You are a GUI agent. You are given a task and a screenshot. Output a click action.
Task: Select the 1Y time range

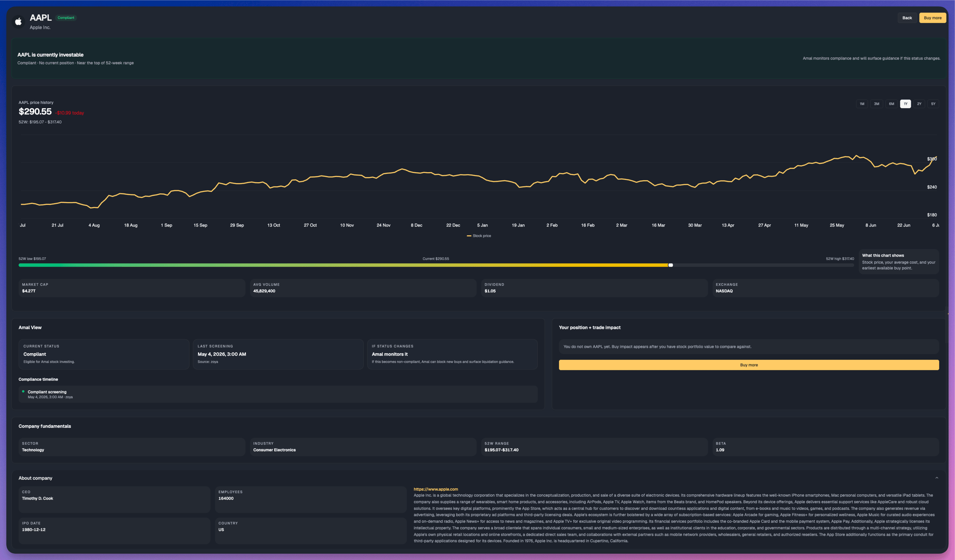[x=905, y=104]
